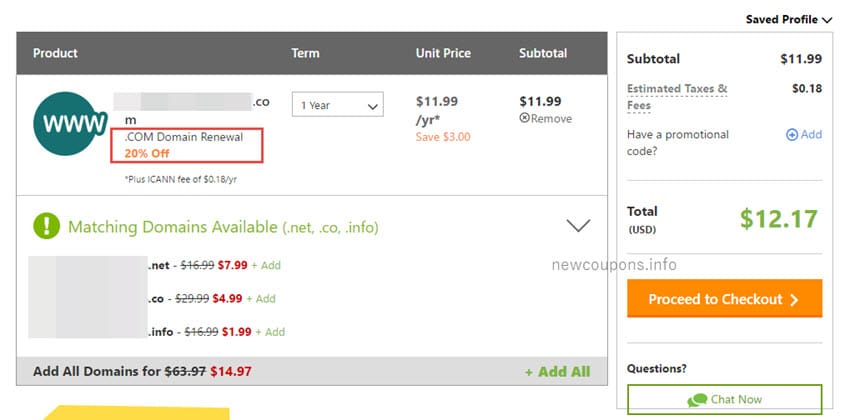Click the chat bubbles icon
Viewport: 850px width, 420px height.
(697, 400)
